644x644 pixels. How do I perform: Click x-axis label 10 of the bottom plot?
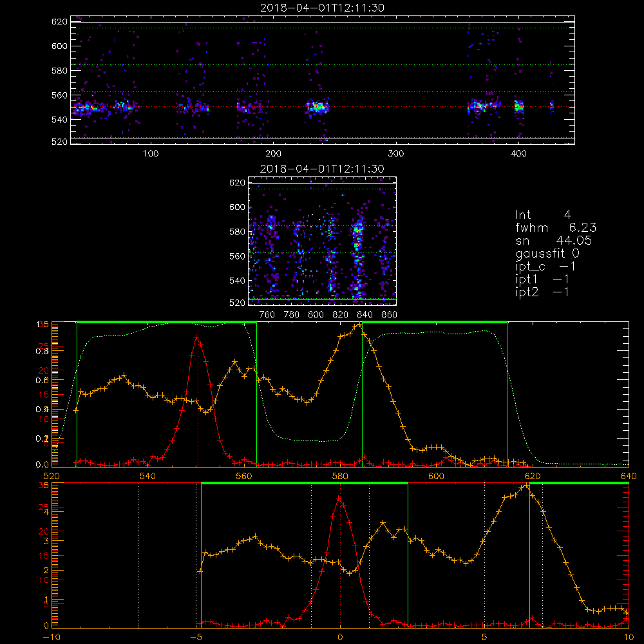point(629,638)
